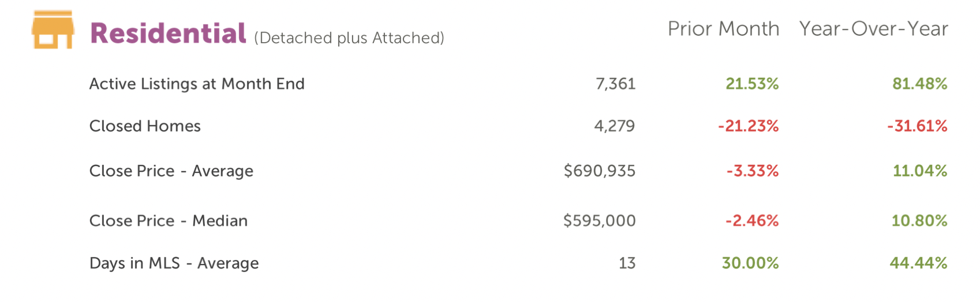Click the orange house storefront icon

pos(53,29)
